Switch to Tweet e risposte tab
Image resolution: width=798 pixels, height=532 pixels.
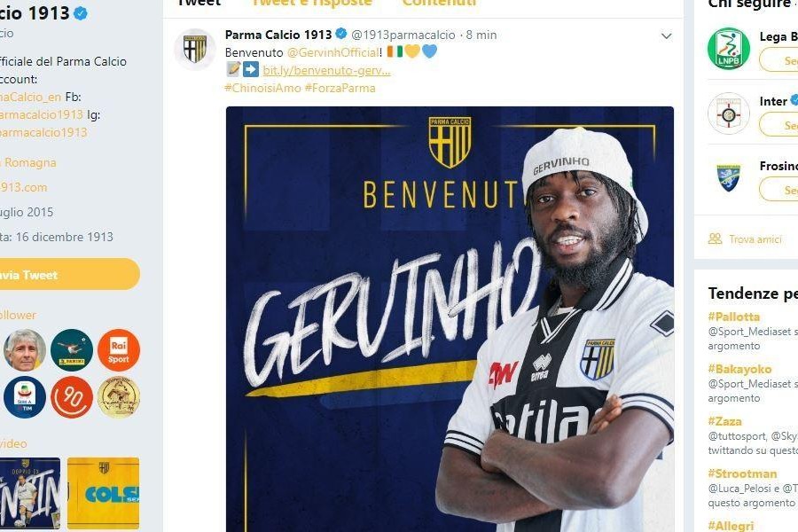point(311,3)
